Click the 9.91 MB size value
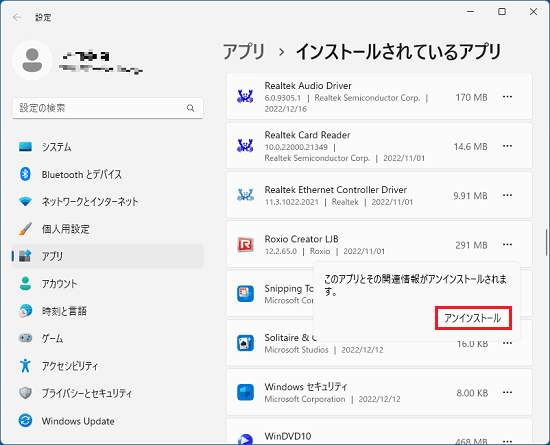550x445 pixels. (470, 196)
